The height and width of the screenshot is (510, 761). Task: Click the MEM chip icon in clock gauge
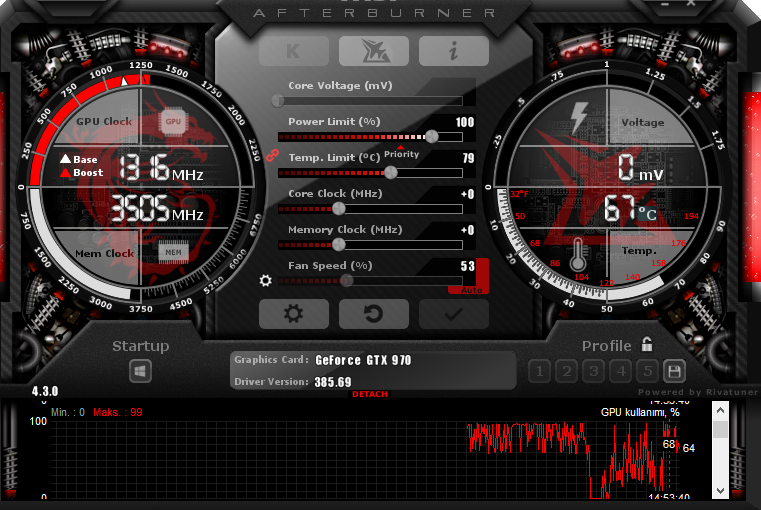pyautogui.click(x=173, y=252)
